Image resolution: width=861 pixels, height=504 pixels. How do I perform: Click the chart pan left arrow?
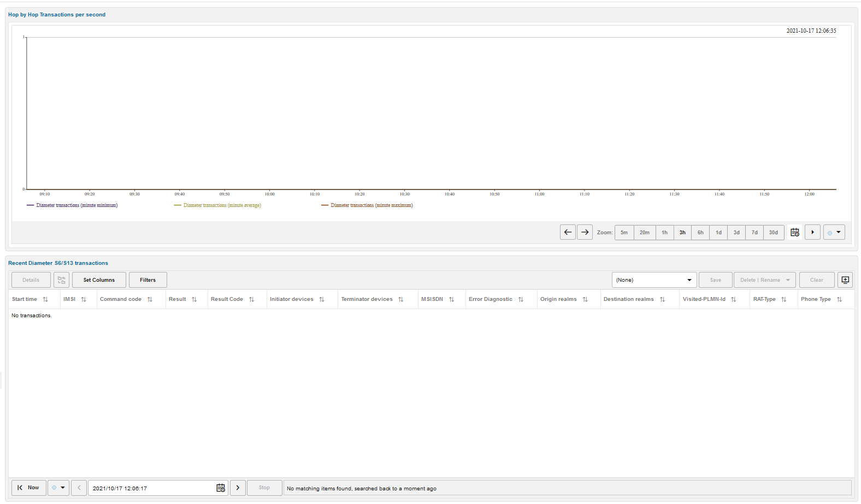[568, 232]
